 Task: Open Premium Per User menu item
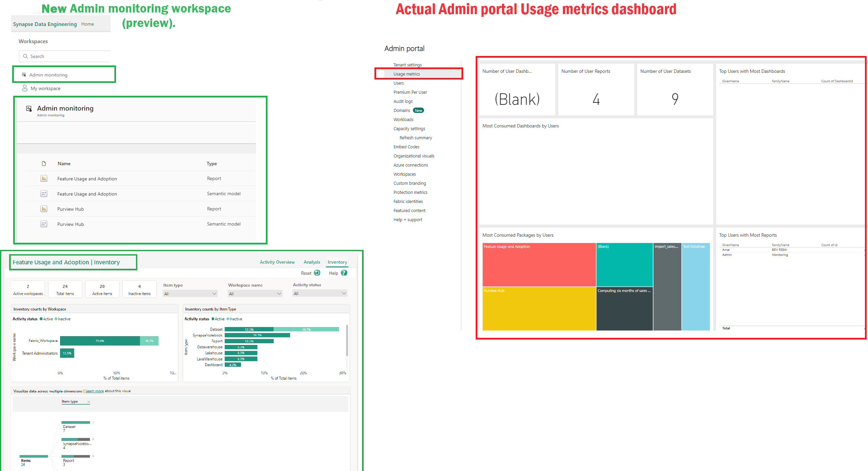tap(410, 92)
